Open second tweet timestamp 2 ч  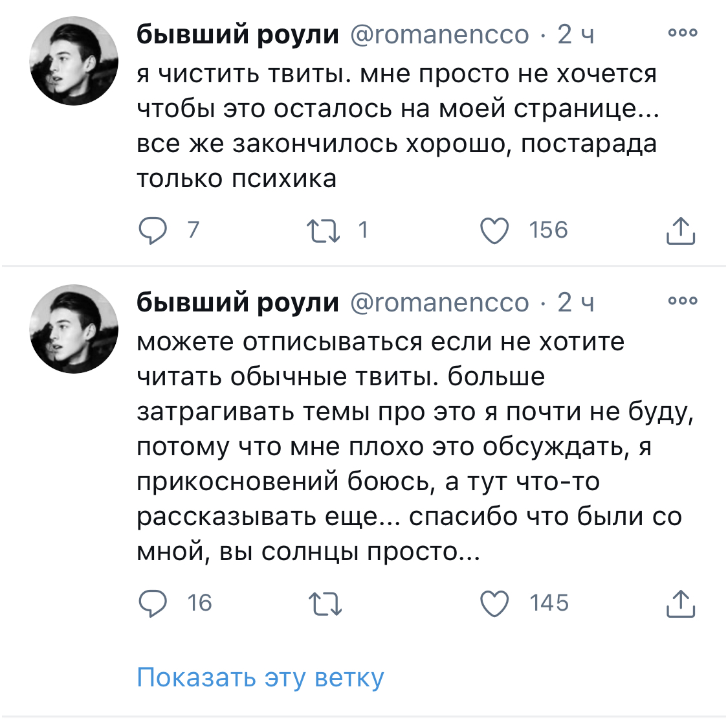[x=576, y=302]
